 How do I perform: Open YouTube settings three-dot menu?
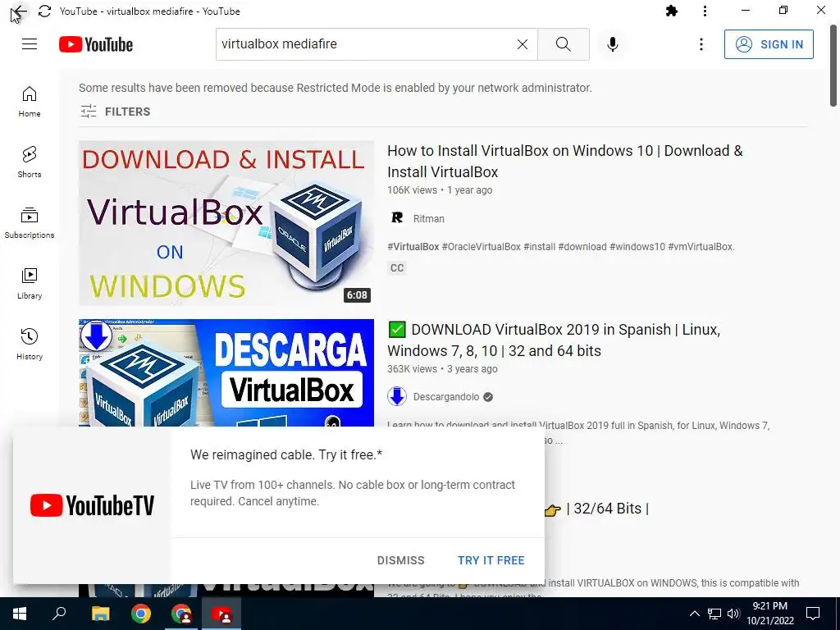[701, 44]
